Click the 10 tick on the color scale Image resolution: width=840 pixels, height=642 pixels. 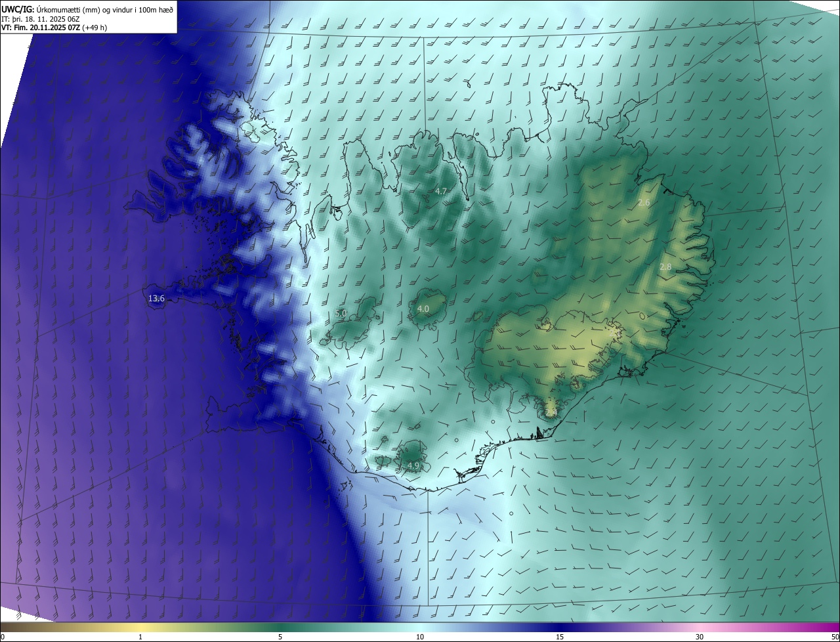[420, 637]
